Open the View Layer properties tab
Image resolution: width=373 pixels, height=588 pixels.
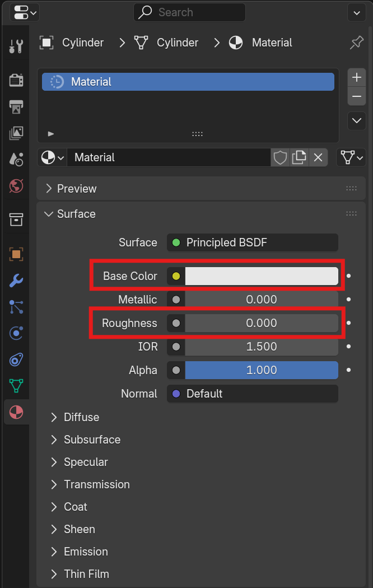point(16,133)
